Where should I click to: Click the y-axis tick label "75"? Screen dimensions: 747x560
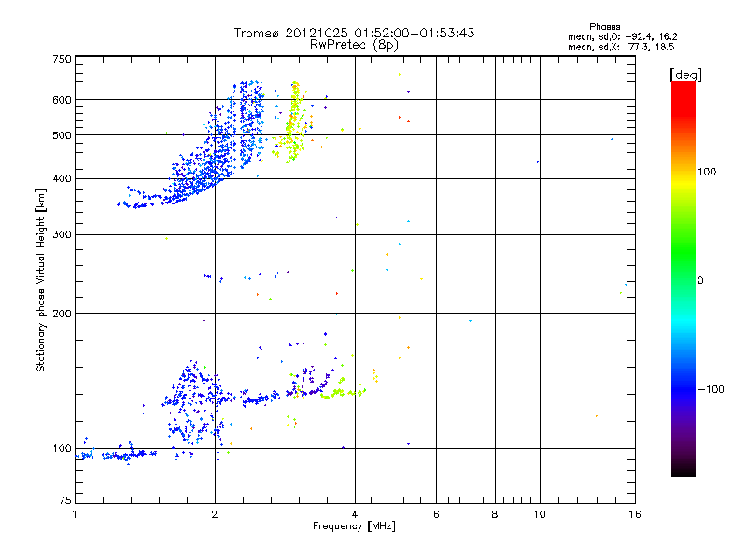[x=65, y=500]
